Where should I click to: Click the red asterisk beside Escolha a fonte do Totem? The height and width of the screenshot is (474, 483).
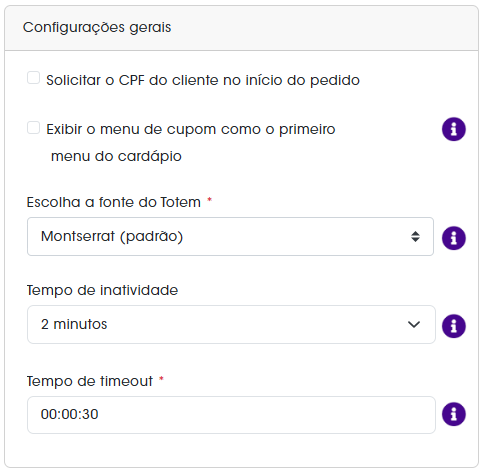(x=210, y=200)
